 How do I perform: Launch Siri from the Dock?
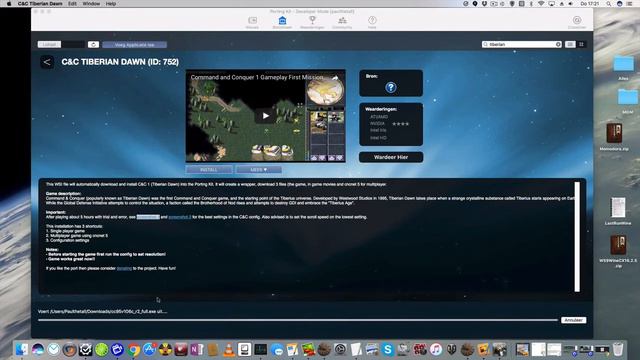tap(38, 349)
